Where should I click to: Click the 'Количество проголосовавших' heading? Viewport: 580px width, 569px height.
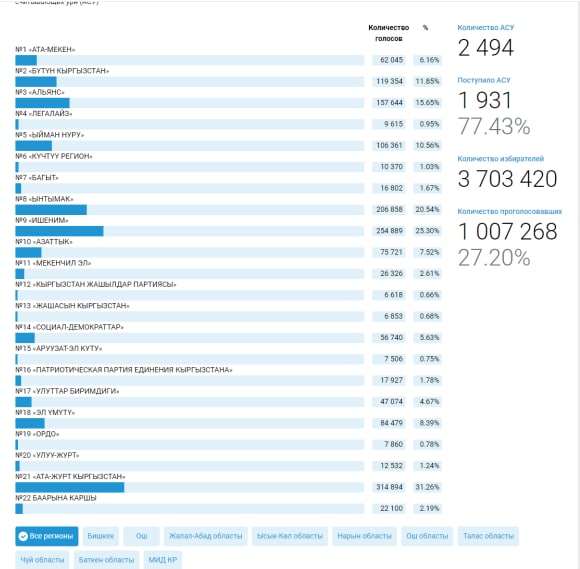click(x=510, y=212)
